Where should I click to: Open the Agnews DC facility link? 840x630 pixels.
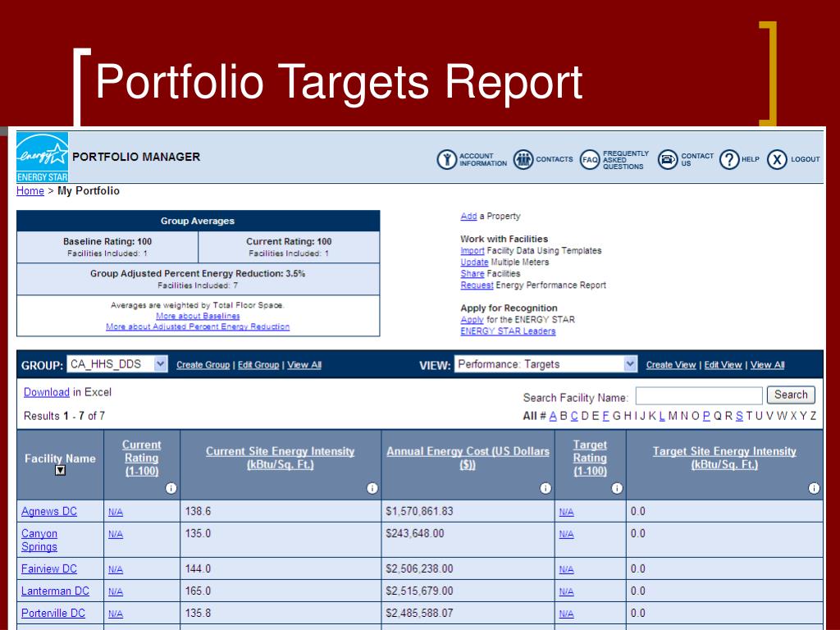pyautogui.click(x=49, y=512)
